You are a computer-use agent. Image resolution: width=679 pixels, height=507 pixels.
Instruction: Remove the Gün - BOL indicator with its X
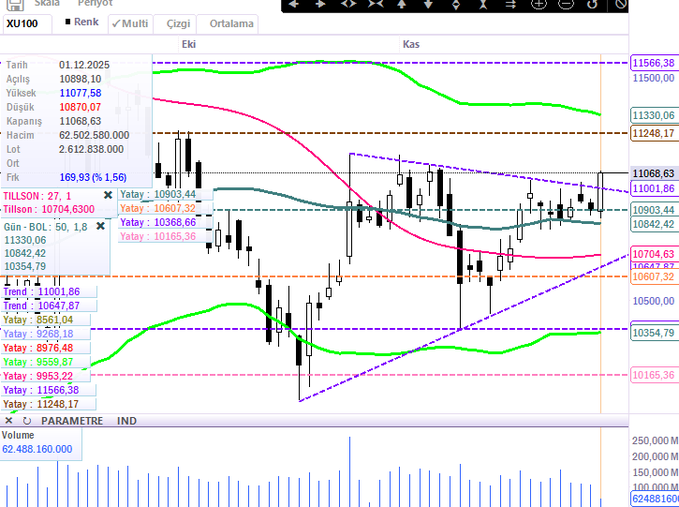pos(100,226)
